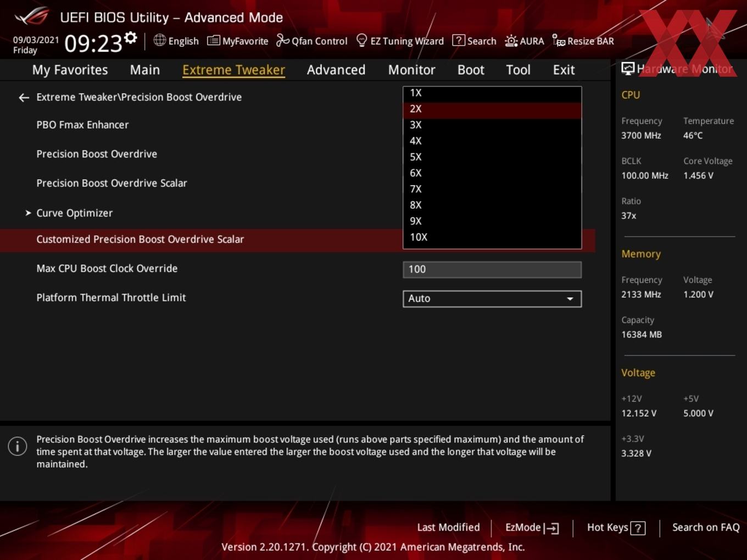Select 2X scalar option
This screenshot has height=560, width=747.
click(x=492, y=109)
